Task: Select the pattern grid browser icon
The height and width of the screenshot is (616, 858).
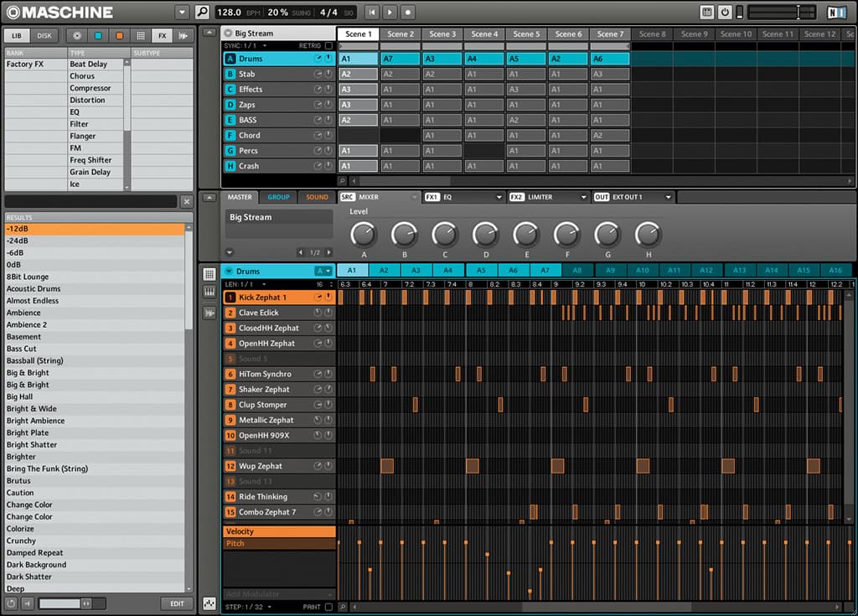Action: [141, 35]
